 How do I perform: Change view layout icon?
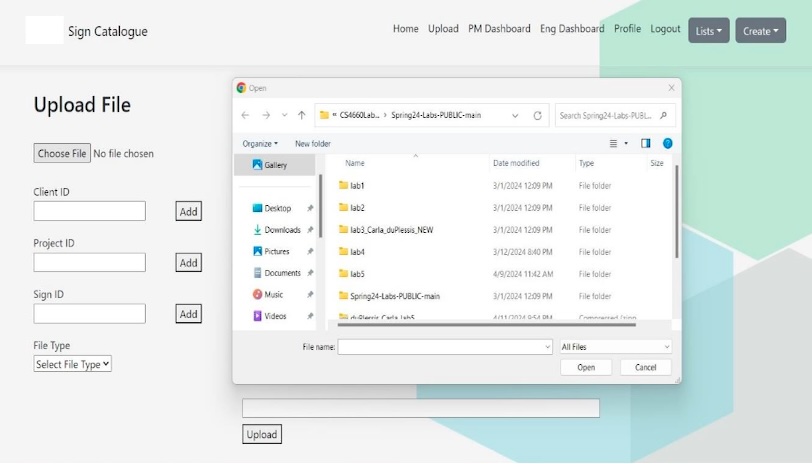(x=613, y=143)
